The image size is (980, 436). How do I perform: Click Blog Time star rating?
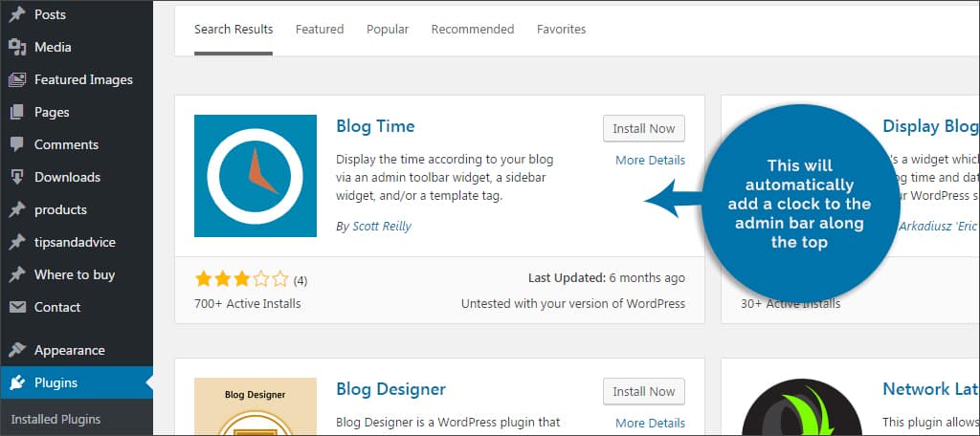[241, 278]
